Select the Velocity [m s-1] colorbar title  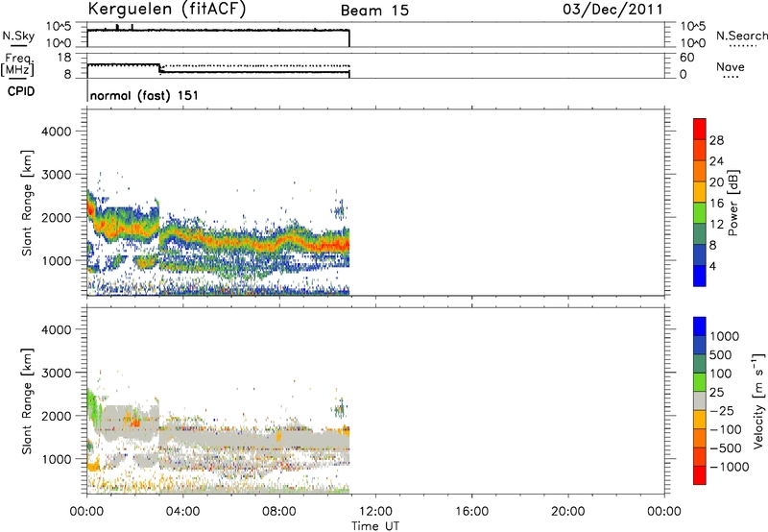click(757, 400)
